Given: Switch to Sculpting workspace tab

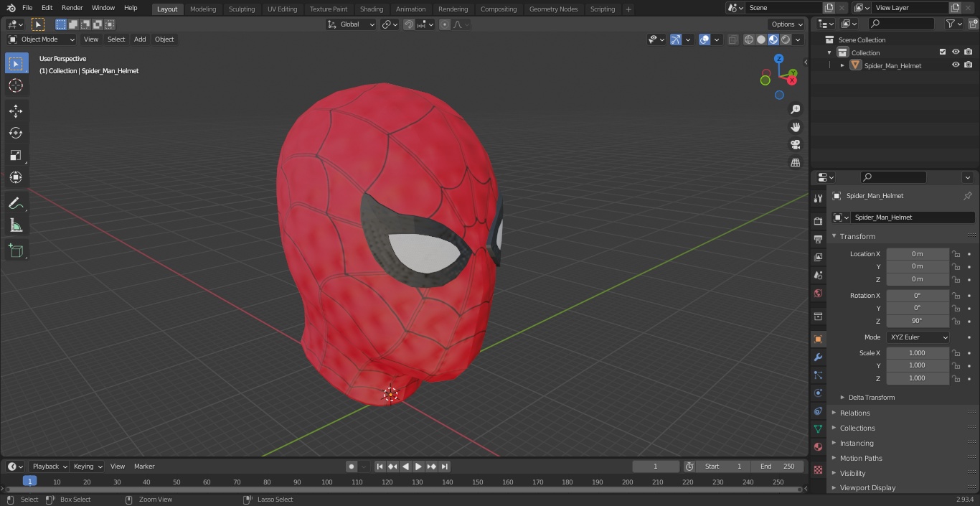Looking at the screenshot, I should click(x=242, y=9).
